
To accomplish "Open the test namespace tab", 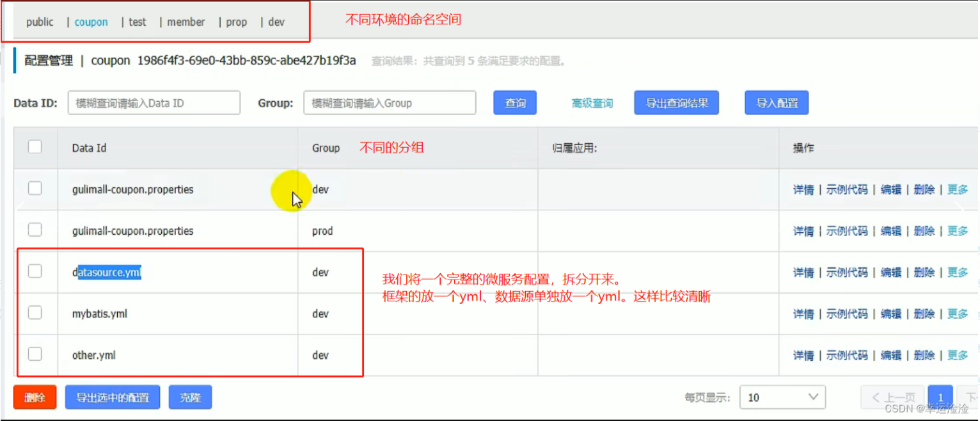I will 137,22.
